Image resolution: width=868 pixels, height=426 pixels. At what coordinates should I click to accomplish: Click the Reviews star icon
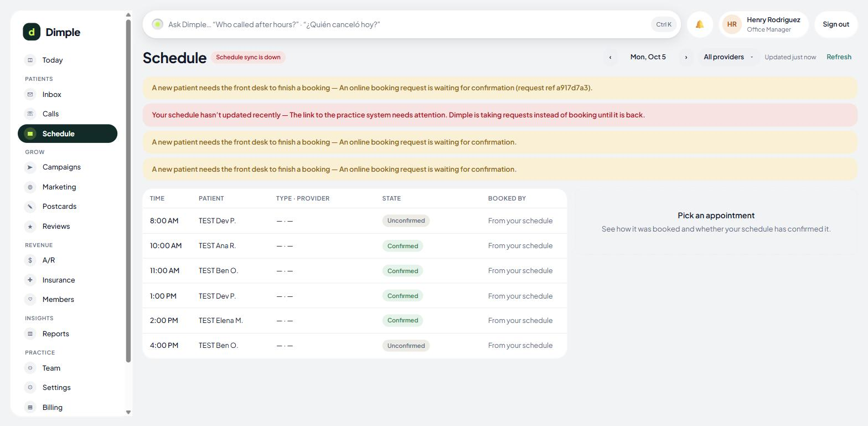click(x=30, y=227)
